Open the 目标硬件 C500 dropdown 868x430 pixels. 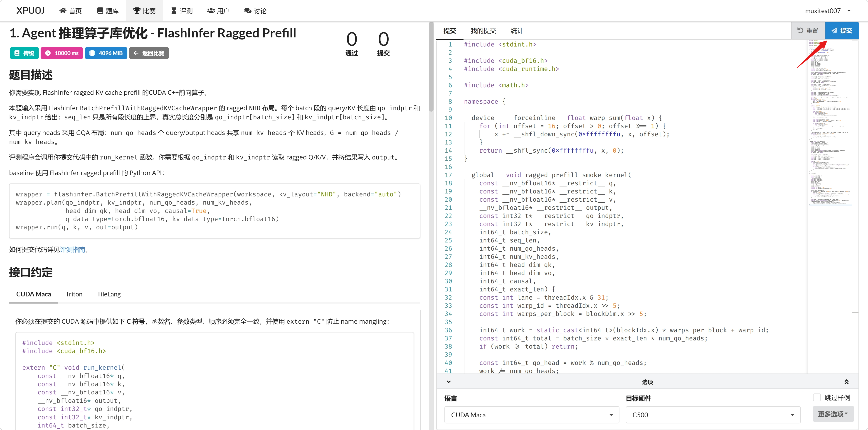coord(713,415)
